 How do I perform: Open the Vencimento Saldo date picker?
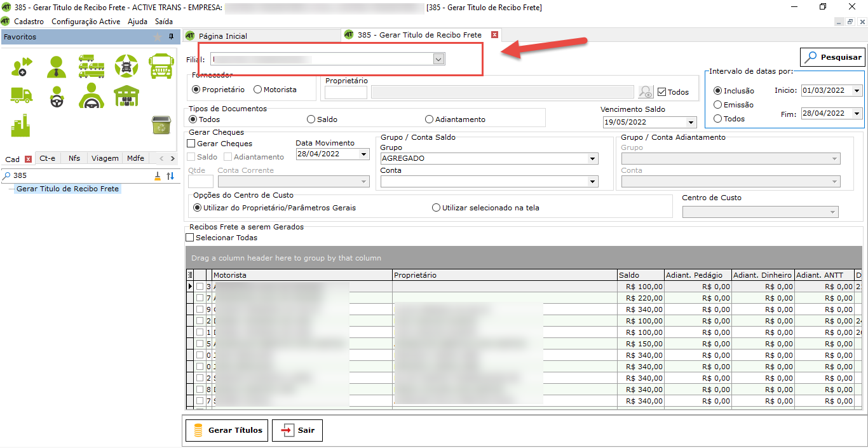pos(691,122)
